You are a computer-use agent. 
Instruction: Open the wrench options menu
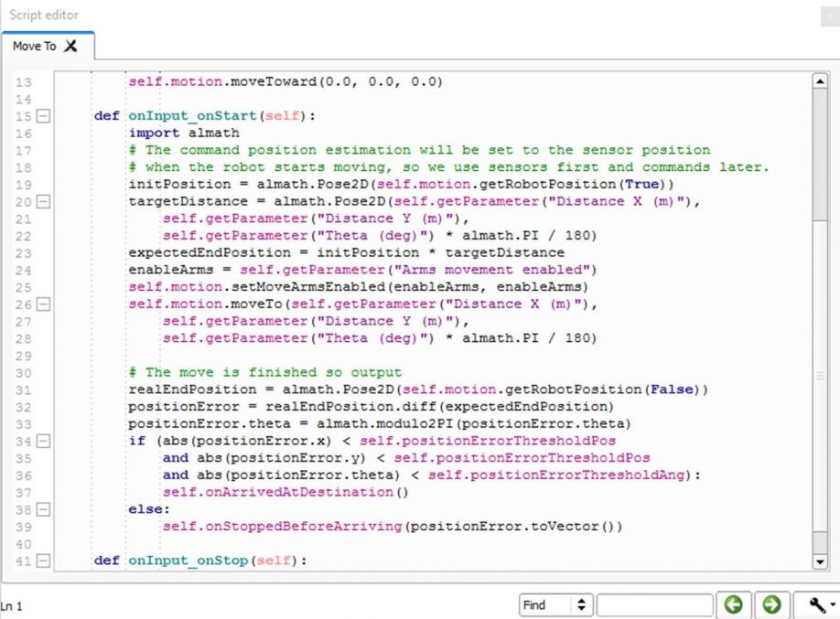[x=818, y=605]
